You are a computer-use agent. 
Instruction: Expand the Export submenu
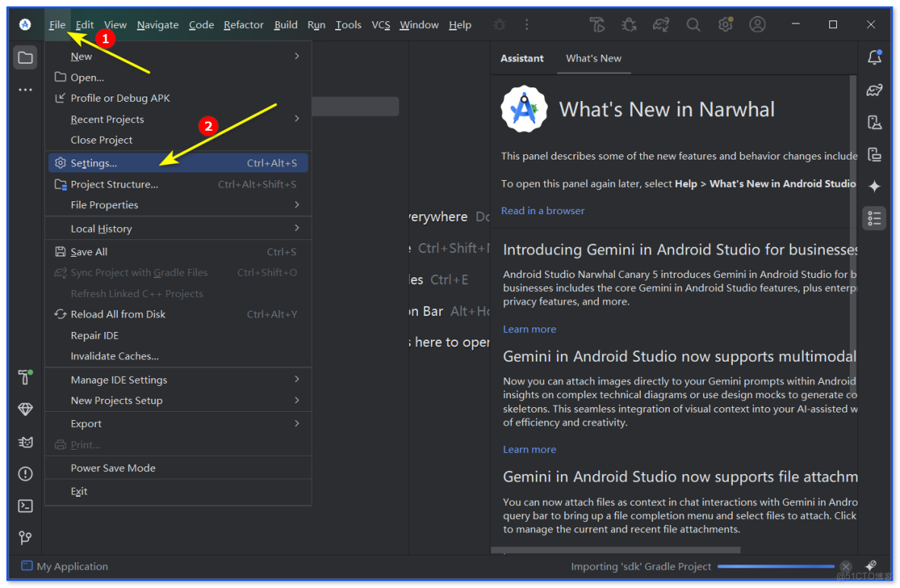(x=86, y=423)
